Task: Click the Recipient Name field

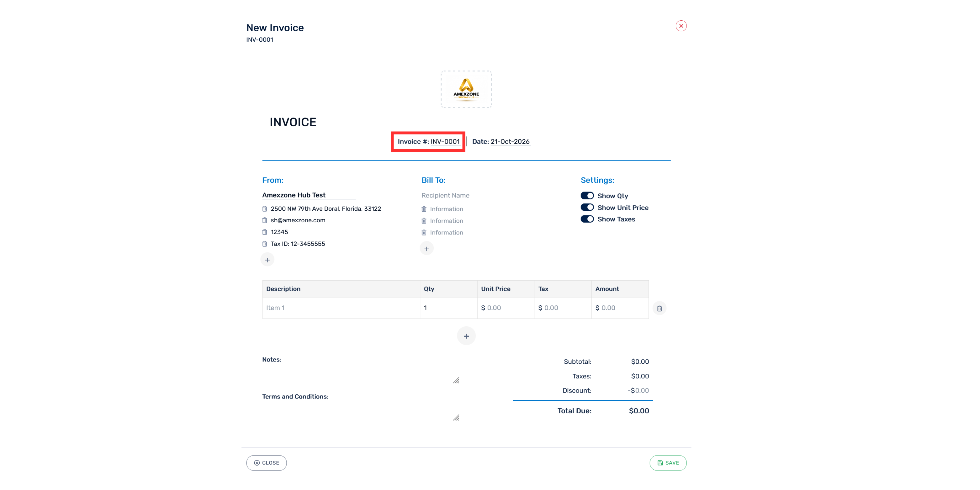Action: coord(468,195)
